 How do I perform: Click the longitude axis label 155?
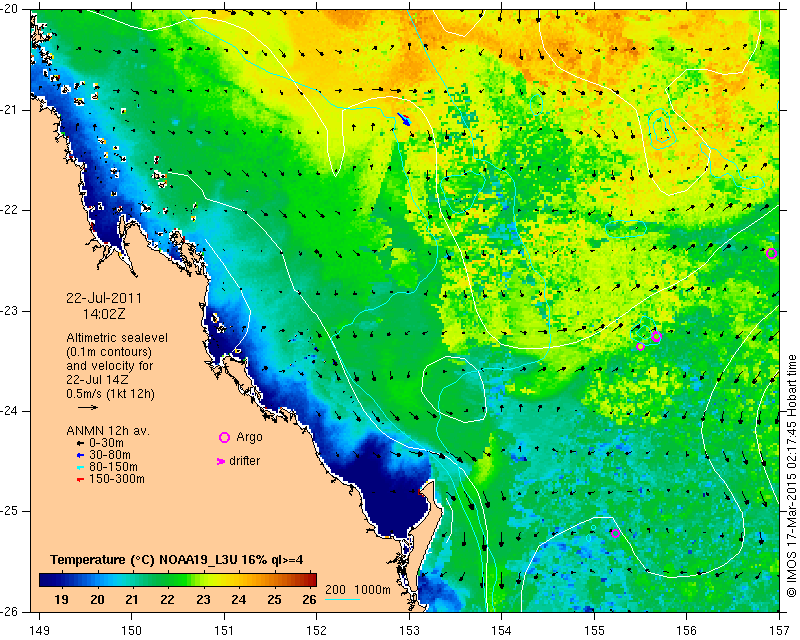click(x=594, y=630)
